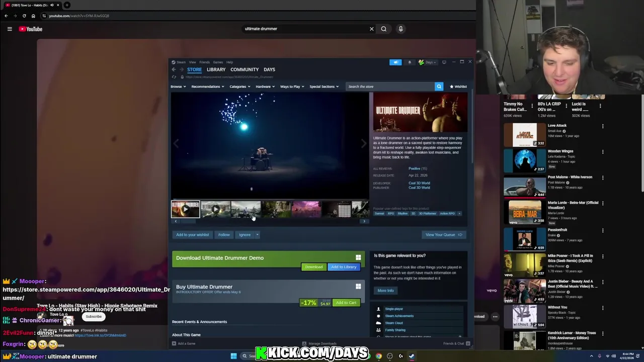
Task: Click Add to Cart button
Action: (x=346, y=303)
